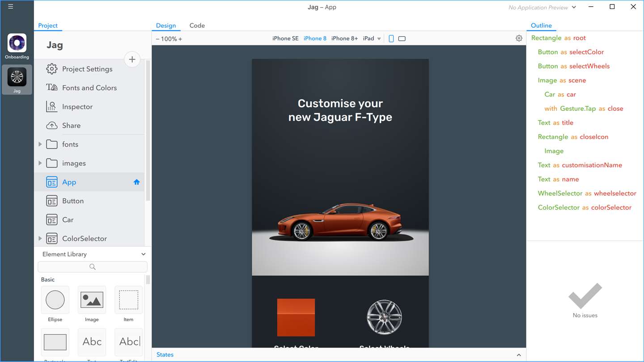Click the Project Settings gear icon

point(52,69)
